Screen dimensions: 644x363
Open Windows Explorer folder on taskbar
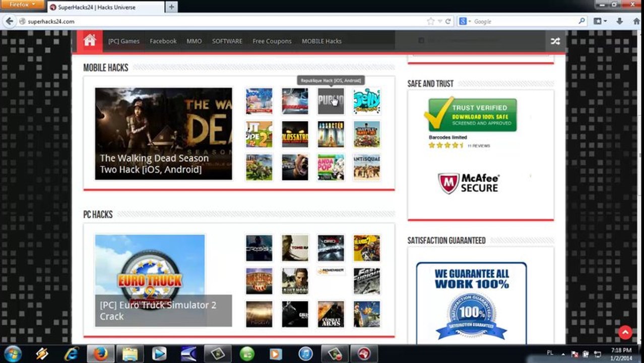(130, 354)
